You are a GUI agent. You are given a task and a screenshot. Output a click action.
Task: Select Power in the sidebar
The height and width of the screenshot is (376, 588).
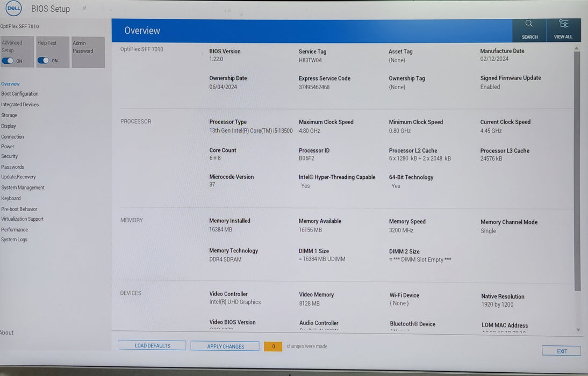point(8,147)
